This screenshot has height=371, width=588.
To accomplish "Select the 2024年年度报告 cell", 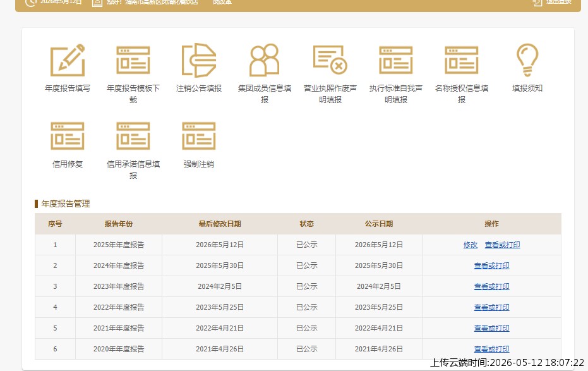I will pos(119,265).
